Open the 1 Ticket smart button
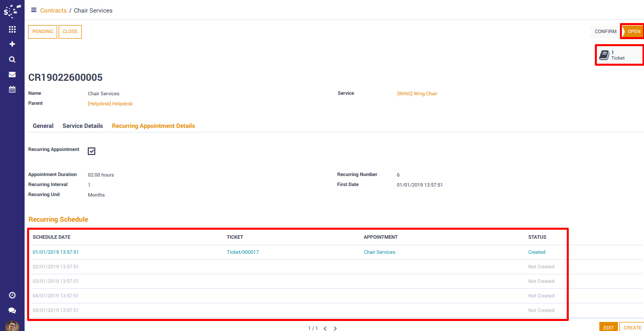The width and height of the screenshot is (644, 331). [x=618, y=55]
